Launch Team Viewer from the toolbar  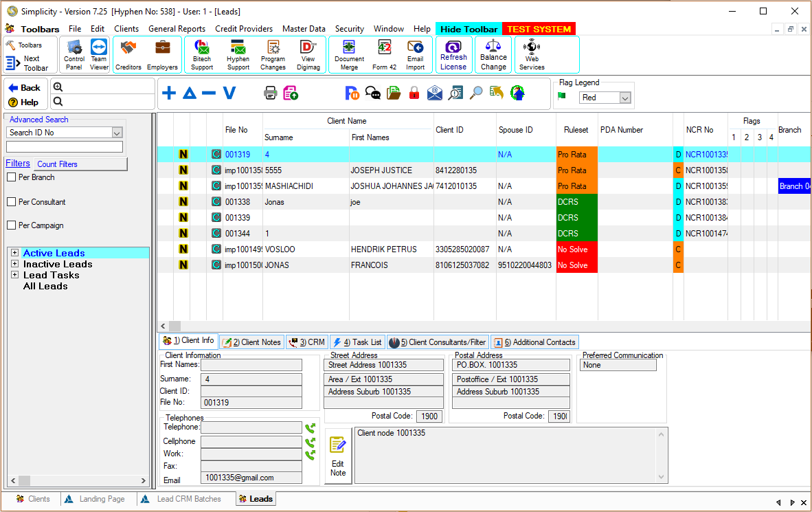coord(99,54)
